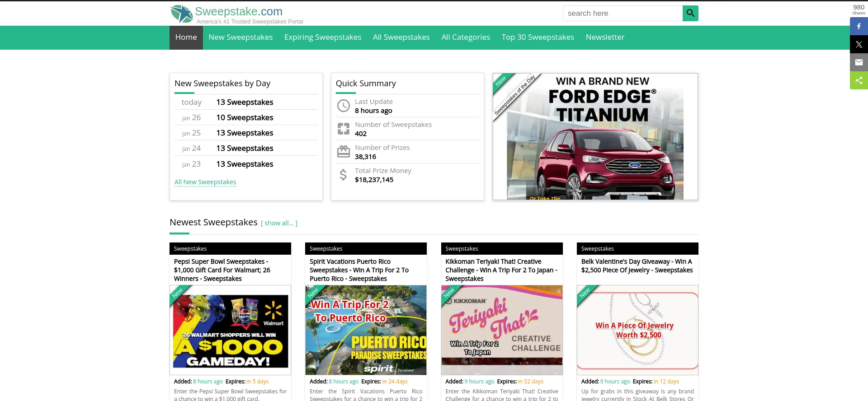Click the Number of Prizes gift icon

pyautogui.click(x=344, y=152)
